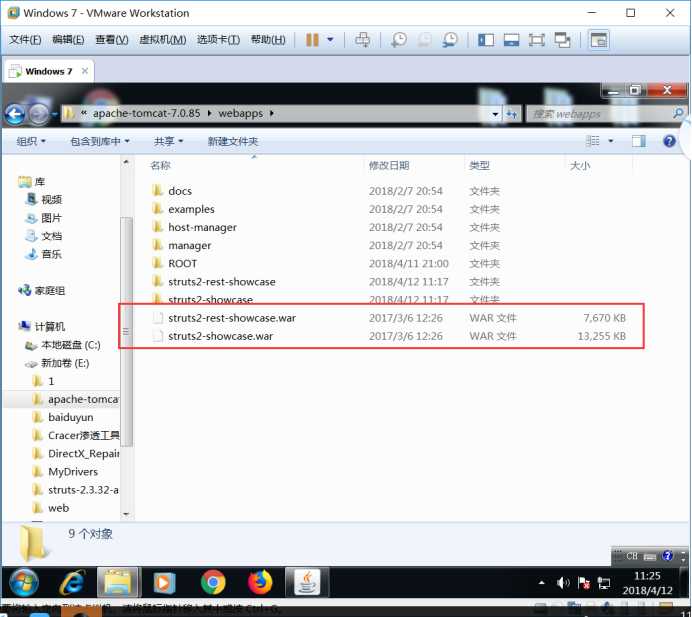Click the 新建文件夹 button
This screenshot has width=692, height=617.
(233, 141)
